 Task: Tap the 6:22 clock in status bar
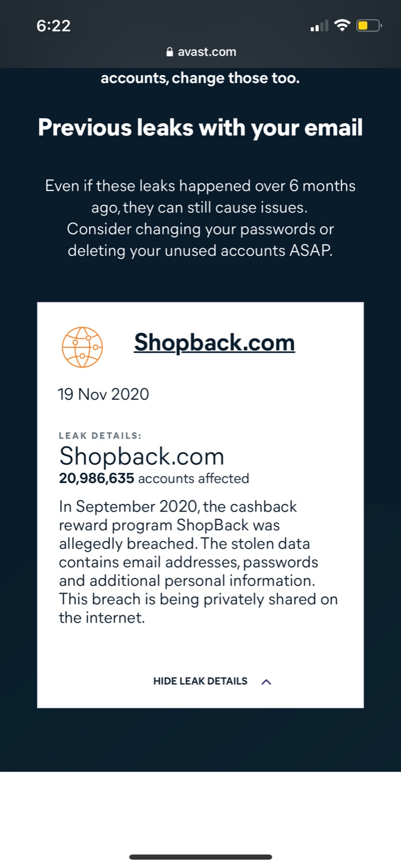(53, 26)
